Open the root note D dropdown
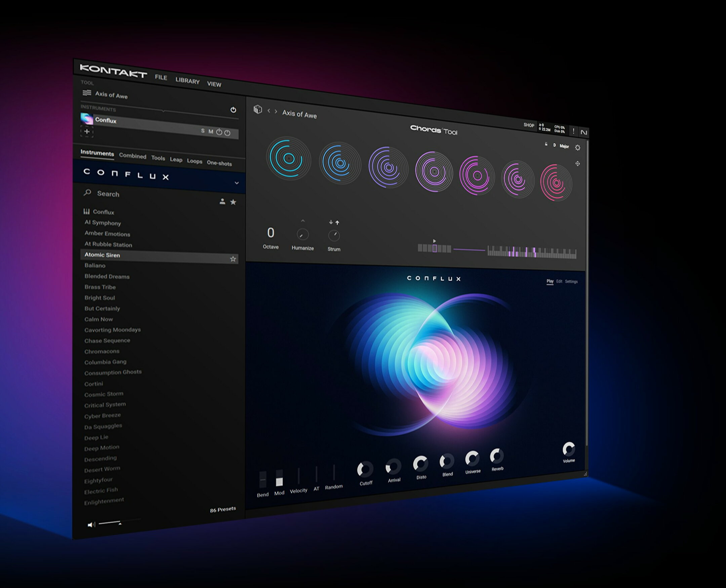726x588 pixels. (554, 145)
